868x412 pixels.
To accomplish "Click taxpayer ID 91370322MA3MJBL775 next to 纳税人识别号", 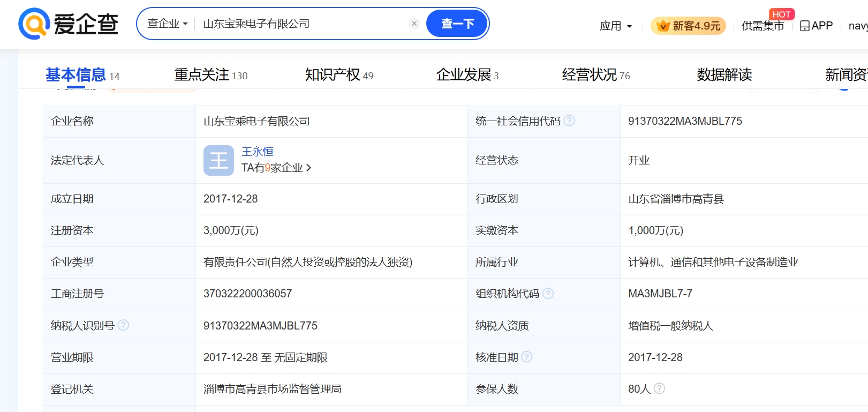I will (x=260, y=326).
